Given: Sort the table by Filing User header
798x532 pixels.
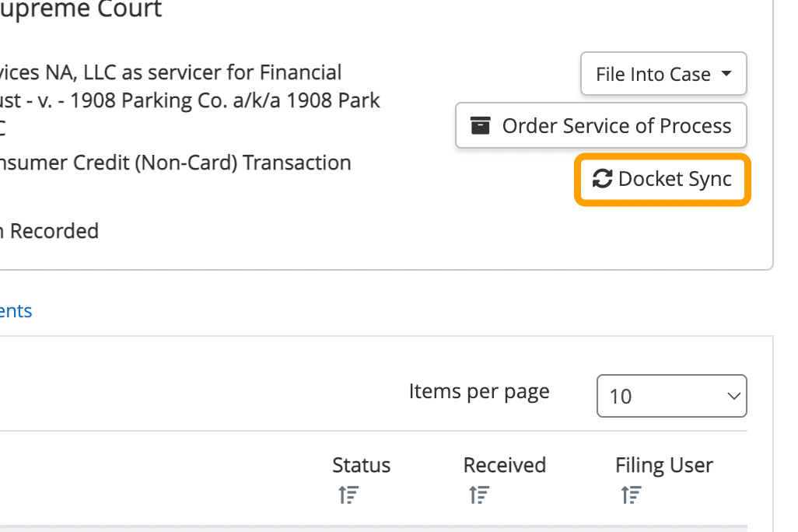Looking at the screenshot, I should [x=663, y=465].
